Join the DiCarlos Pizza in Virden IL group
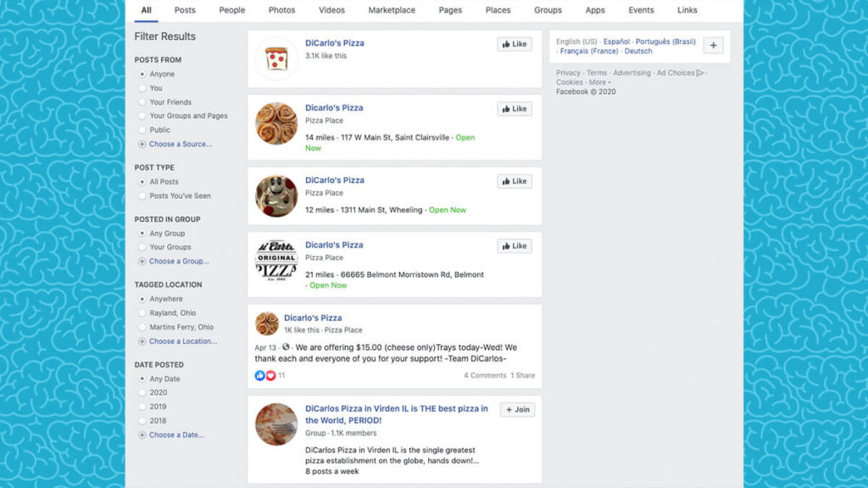Image resolution: width=868 pixels, height=488 pixels. [517, 410]
